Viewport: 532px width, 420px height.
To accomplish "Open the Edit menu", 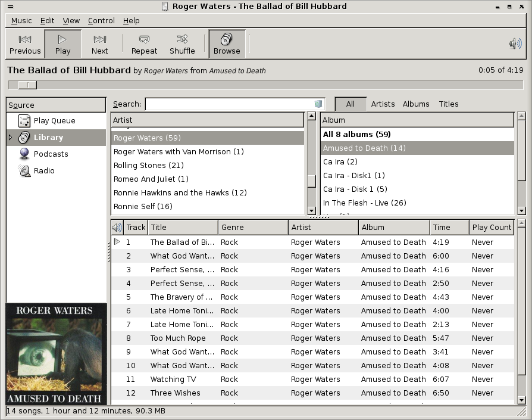I will (47, 21).
